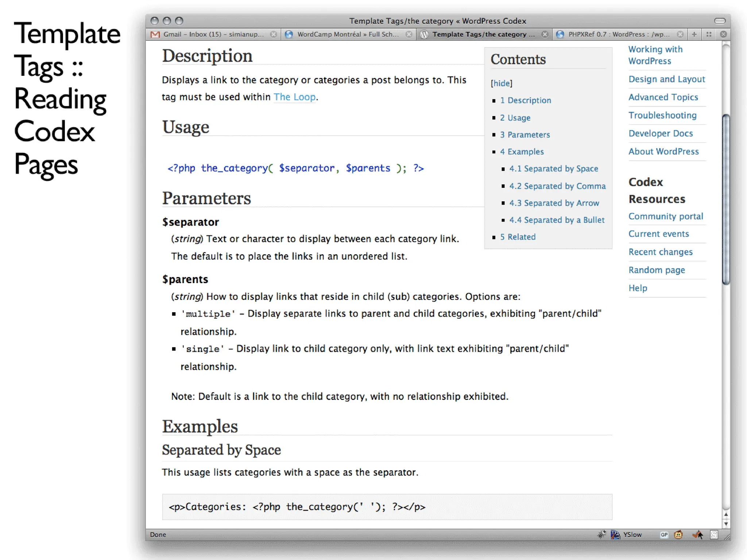Click the $parents parameter heading
Viewport: 747px width, 560px height.
185,279
